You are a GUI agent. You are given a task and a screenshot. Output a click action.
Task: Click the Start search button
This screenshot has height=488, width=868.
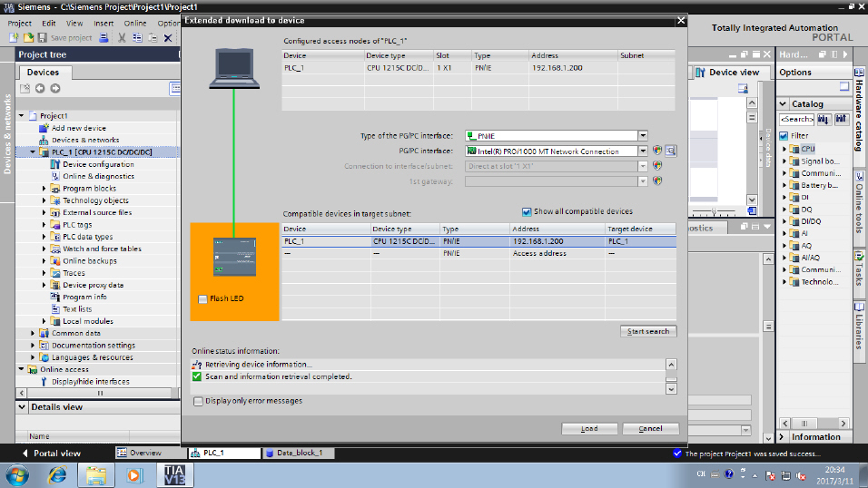(648, 331)
